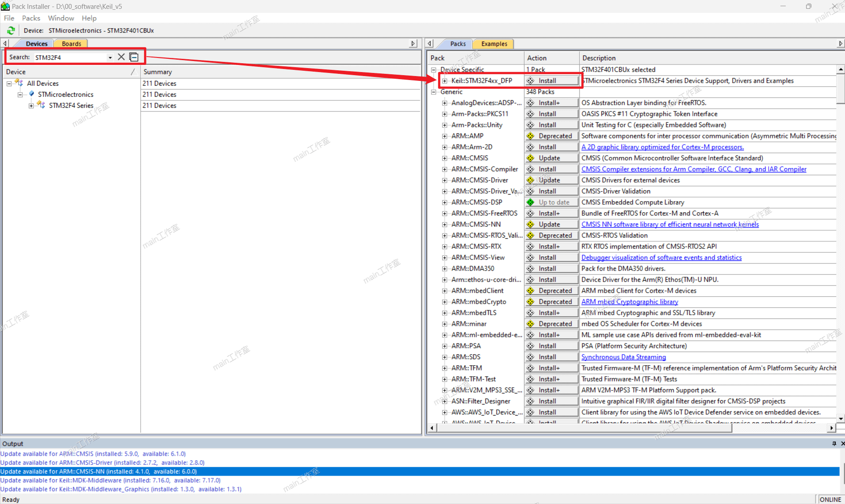Click the left pane tab-scroll right arrow
This screenshot has width=845, height=504.
pyautogui.click(x=413, y=44)
